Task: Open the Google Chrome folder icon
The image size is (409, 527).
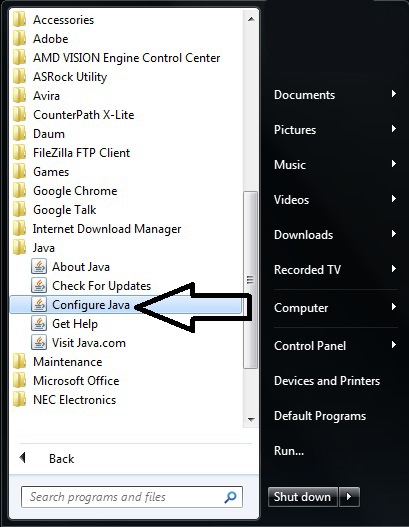Action: click(19, 191)
